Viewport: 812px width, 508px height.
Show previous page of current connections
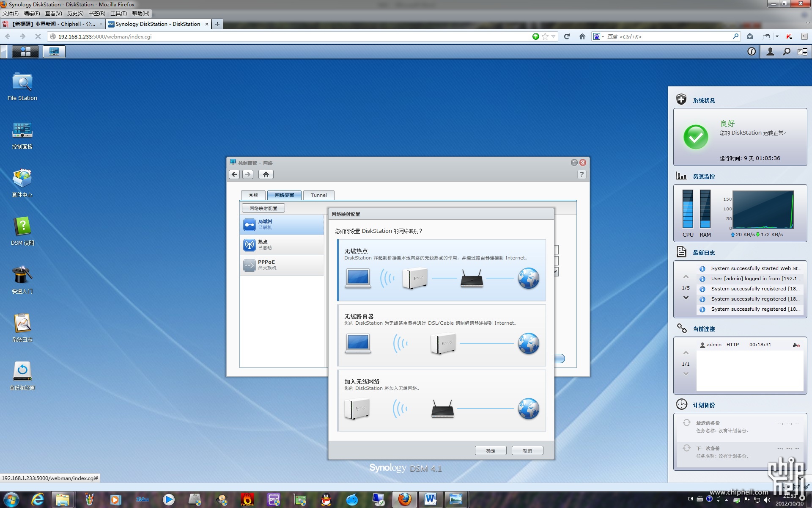(x=686, y=353)
